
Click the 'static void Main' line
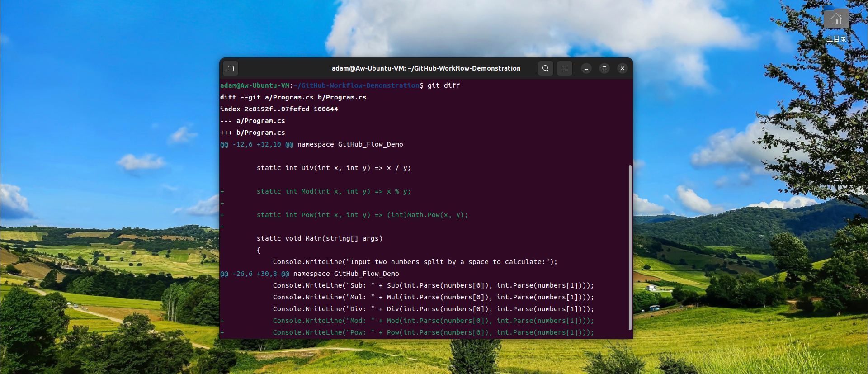pos(319,238)
